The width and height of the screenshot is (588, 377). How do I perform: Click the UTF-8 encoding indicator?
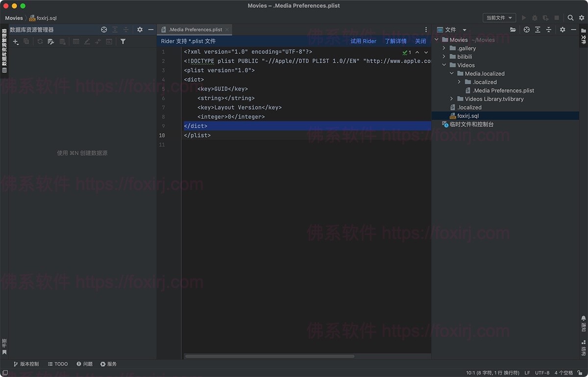tap(542, 373)
